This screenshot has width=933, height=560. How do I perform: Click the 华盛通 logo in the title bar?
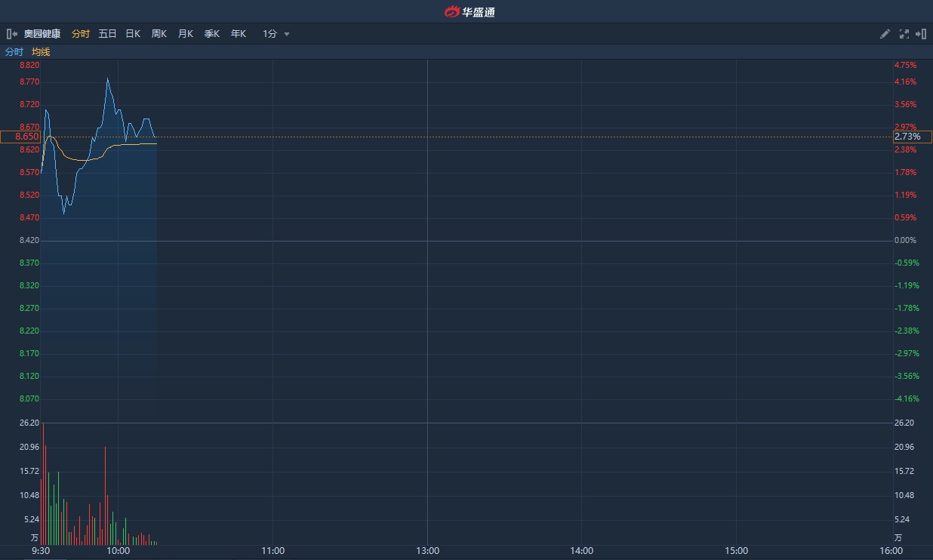click(x=470, y=11)
